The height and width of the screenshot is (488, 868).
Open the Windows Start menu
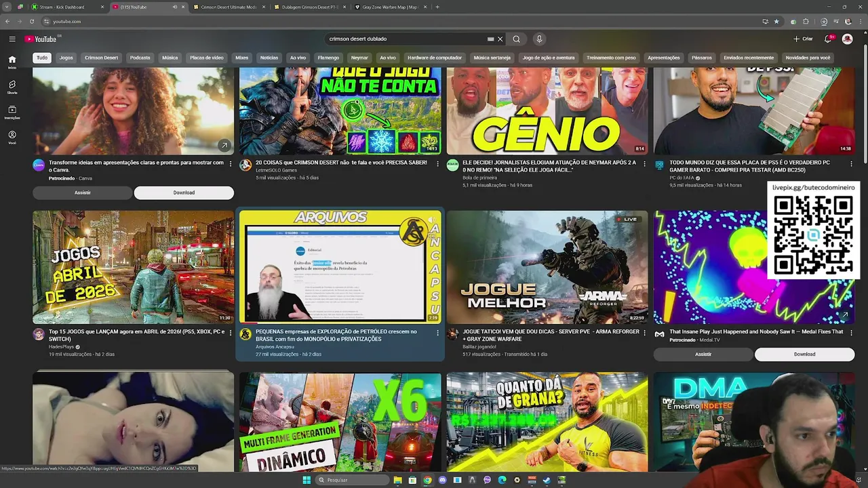point(307,480)
